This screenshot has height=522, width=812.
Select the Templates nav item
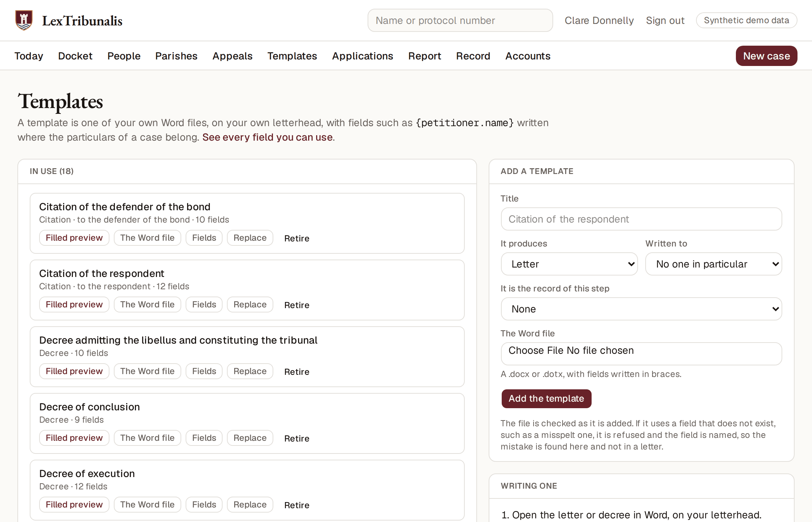[292, 56]
